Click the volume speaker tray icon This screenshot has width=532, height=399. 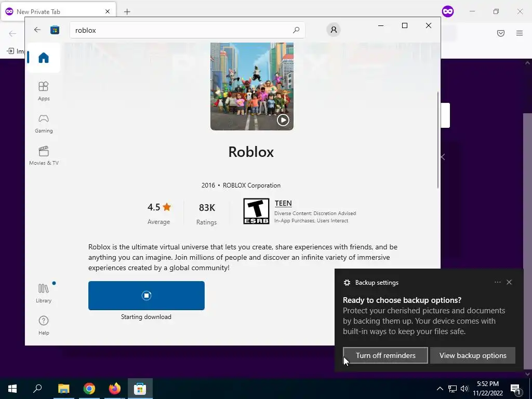point(464,389)
